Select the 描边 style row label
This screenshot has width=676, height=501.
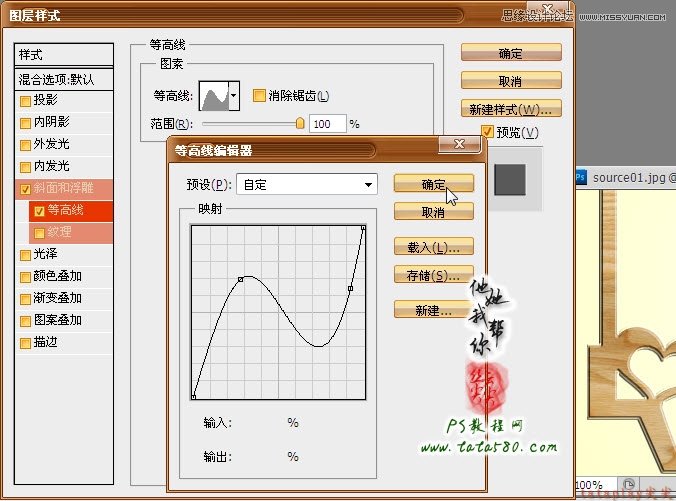[45, 342]
